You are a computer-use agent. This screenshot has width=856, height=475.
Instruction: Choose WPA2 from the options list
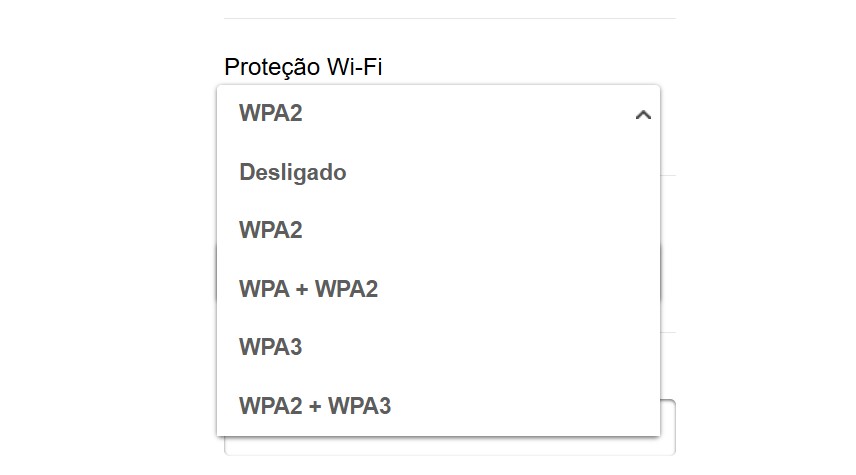click(x=271, y=231)
